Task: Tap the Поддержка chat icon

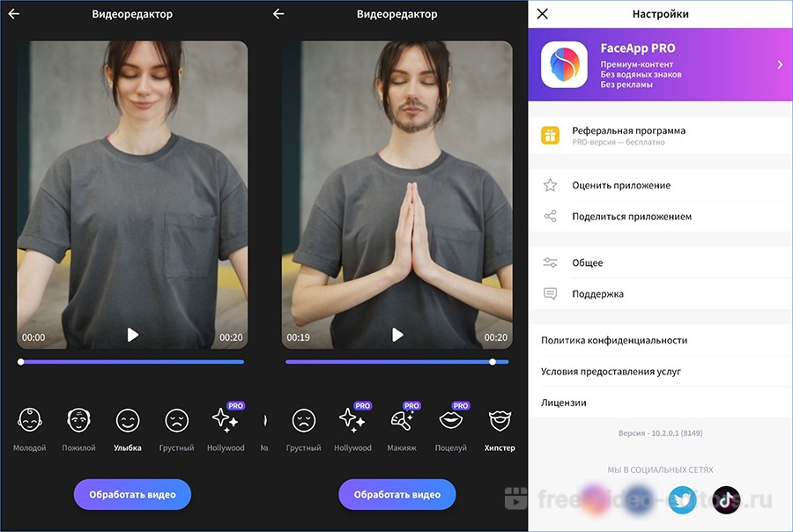Action: (550, 294)
